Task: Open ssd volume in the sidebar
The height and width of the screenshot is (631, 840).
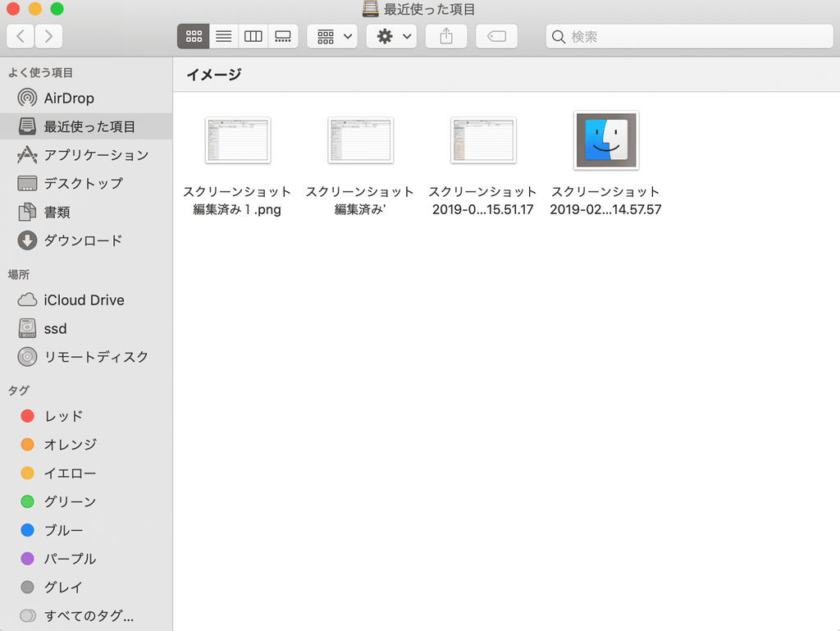Action: 56,328
